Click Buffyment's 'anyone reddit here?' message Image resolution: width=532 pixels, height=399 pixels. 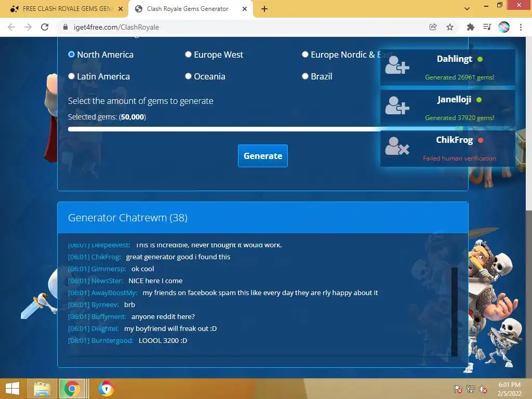(x=163, y=316)
